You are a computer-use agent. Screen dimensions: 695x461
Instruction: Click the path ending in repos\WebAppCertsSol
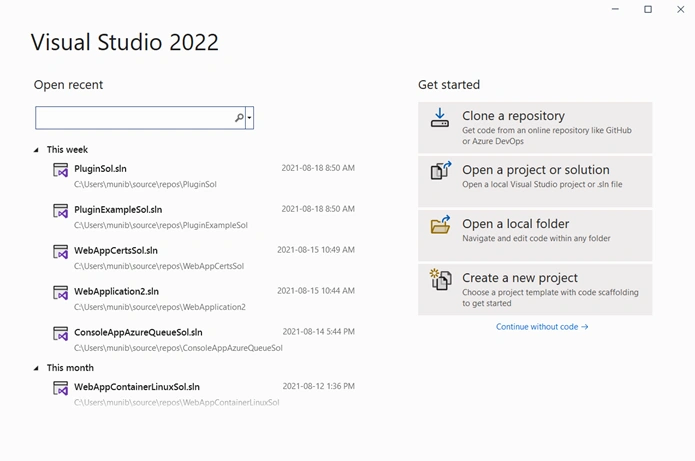(x=159, y=266)
